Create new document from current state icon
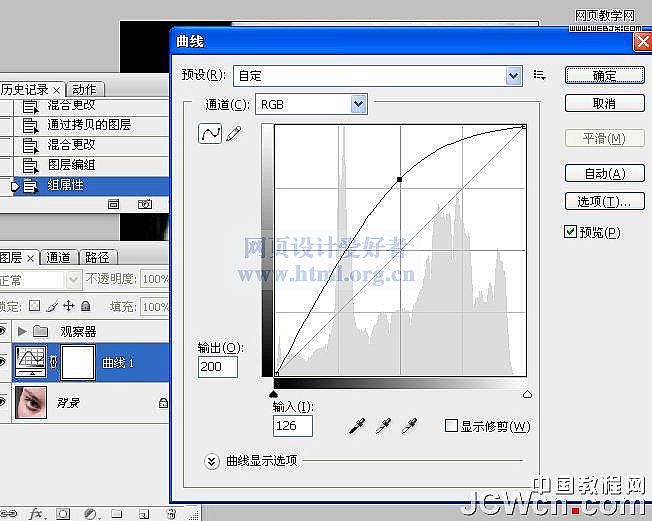This screenshot has height=521, width=652. (x=114, y=204)
